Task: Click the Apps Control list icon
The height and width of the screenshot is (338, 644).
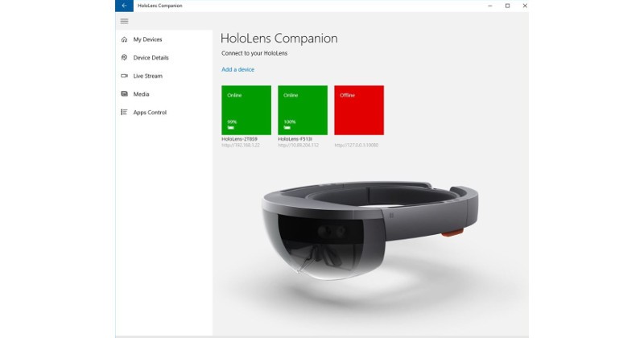Action: (124, 112)
